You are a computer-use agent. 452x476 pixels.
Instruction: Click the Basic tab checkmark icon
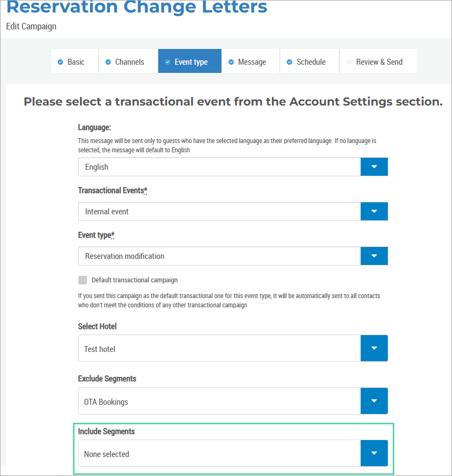coord(60,62)
